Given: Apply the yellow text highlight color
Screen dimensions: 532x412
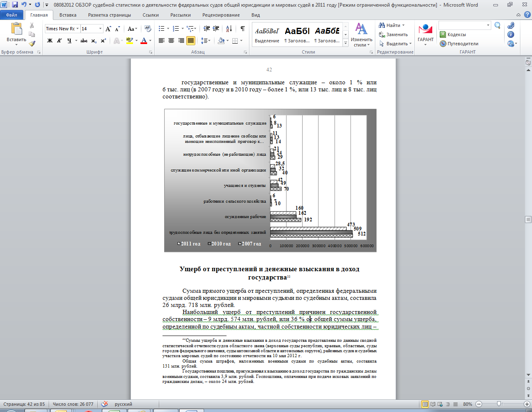Looking at the screenshot, I should click(x=129, y=41).
